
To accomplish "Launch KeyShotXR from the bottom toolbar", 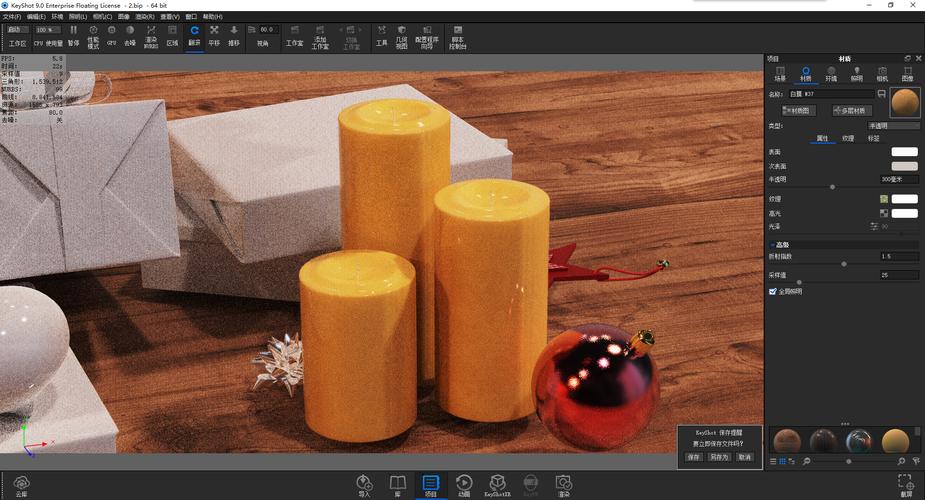I will [497, 484].
